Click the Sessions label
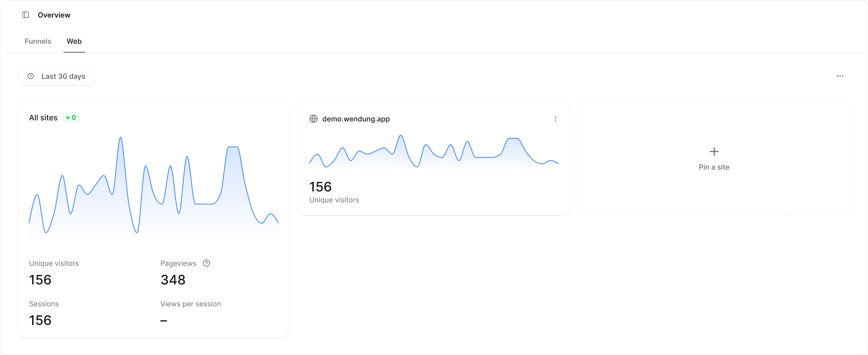 pyautogui.click(x=44, y=304)
